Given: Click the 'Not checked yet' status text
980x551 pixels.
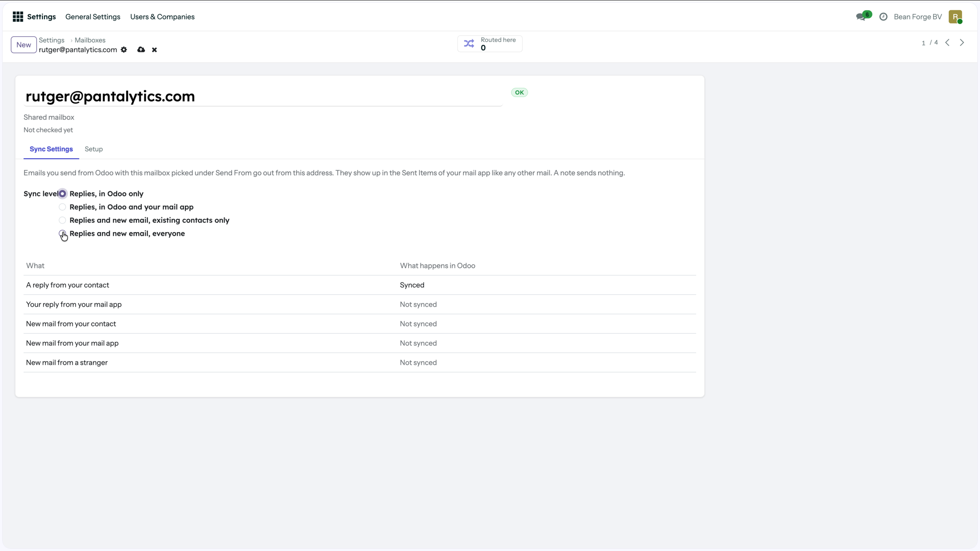Looking at the screenshot, I should click(48, 130).
